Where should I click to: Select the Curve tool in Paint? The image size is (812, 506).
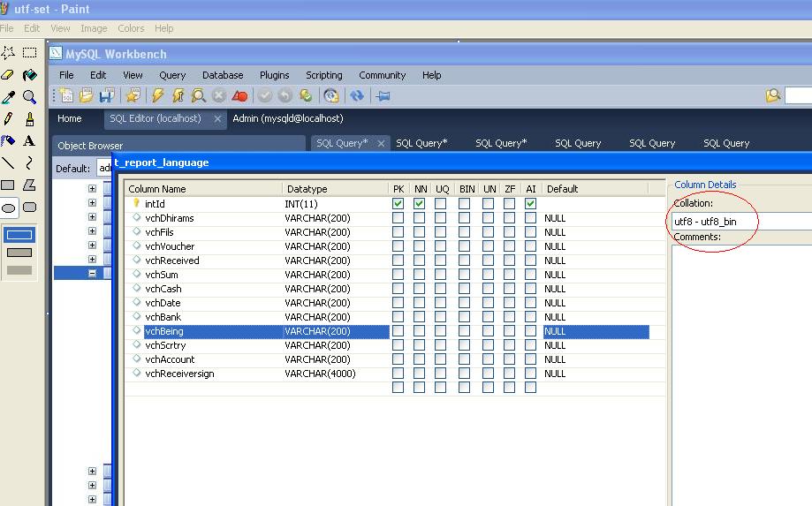click(x=29, y=163)
